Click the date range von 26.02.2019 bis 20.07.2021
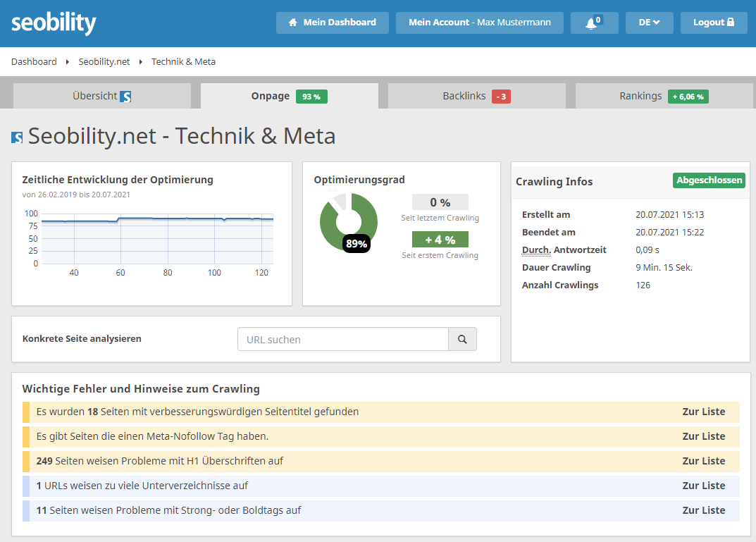The width and height of the screenshot is (756, 542). click(x=76, y=195)
